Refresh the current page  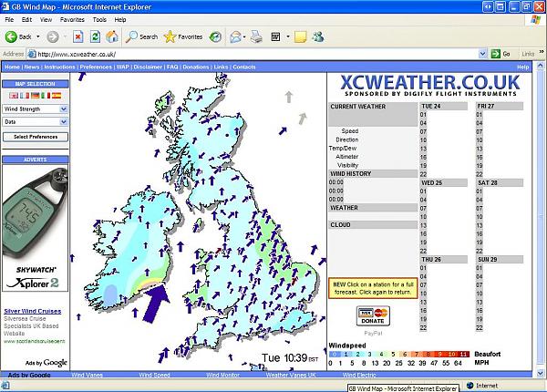(x=94, y=36)
